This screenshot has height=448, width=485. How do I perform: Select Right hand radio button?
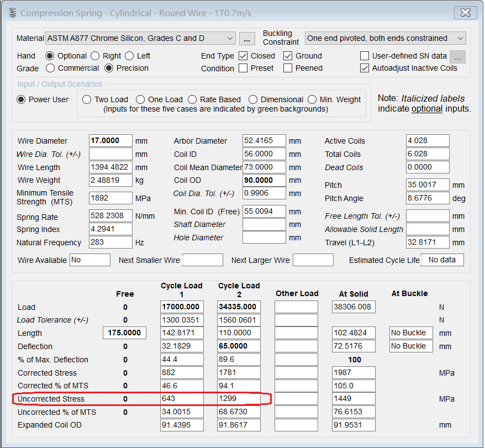(x=95, y=56)
